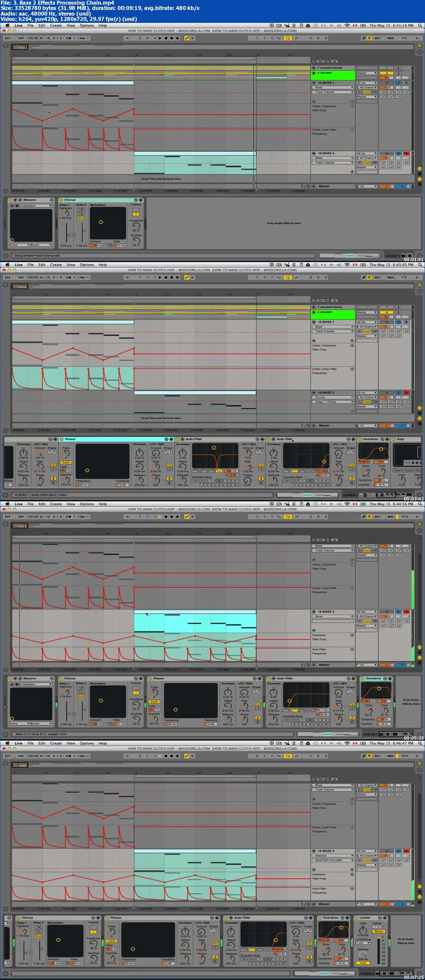The width and height of the screenshot is (425, 980).
Task: Click the TAP tempo button in the 00:01:51 frame
Action: pyautogui.click(x=21, y=38)
